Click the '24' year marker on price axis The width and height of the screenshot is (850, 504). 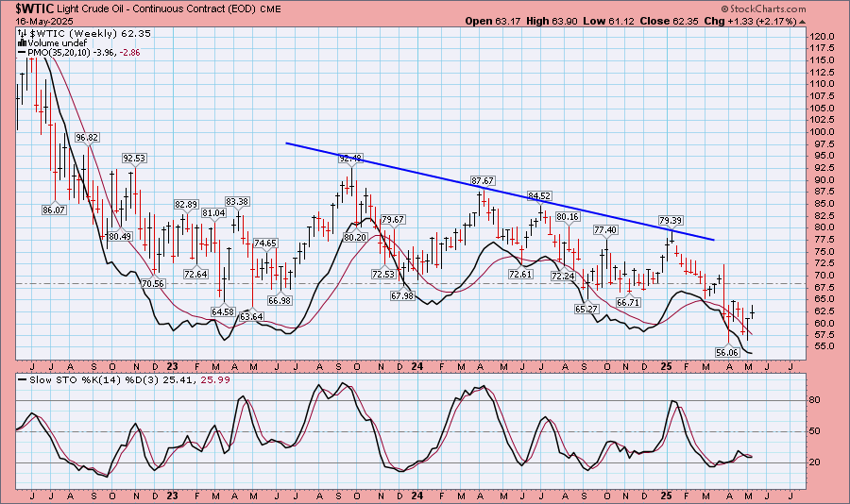coord(414,365)
